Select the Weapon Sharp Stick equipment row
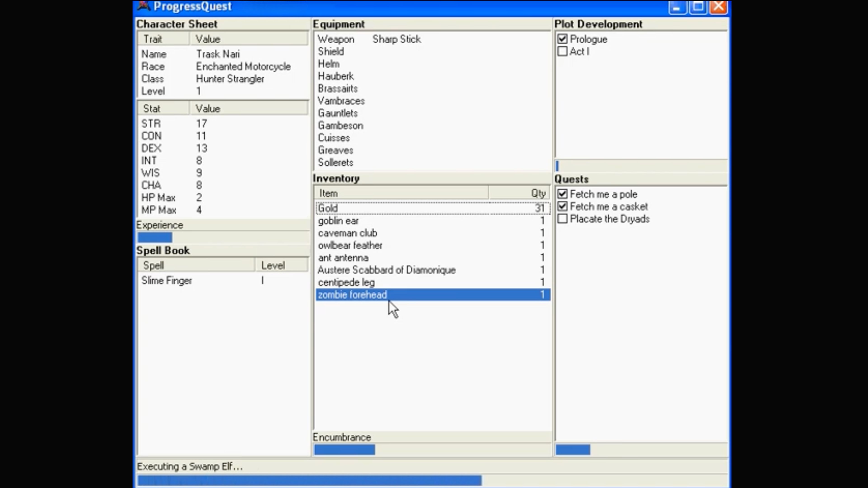 [x=432, y=39]
